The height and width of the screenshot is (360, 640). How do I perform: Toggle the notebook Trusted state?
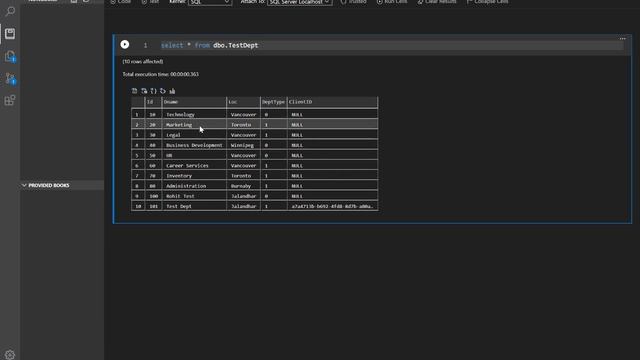[353, 2]
